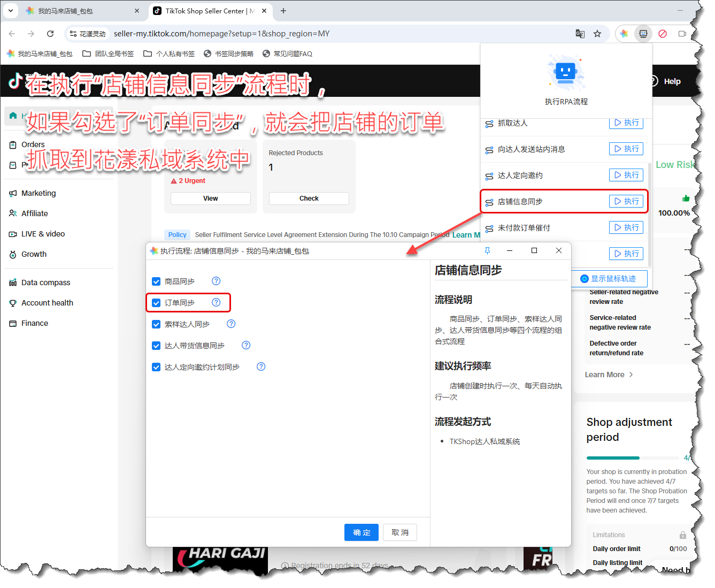Click the address bar URL
The image size is (715, 588).
tap(221, 34)
